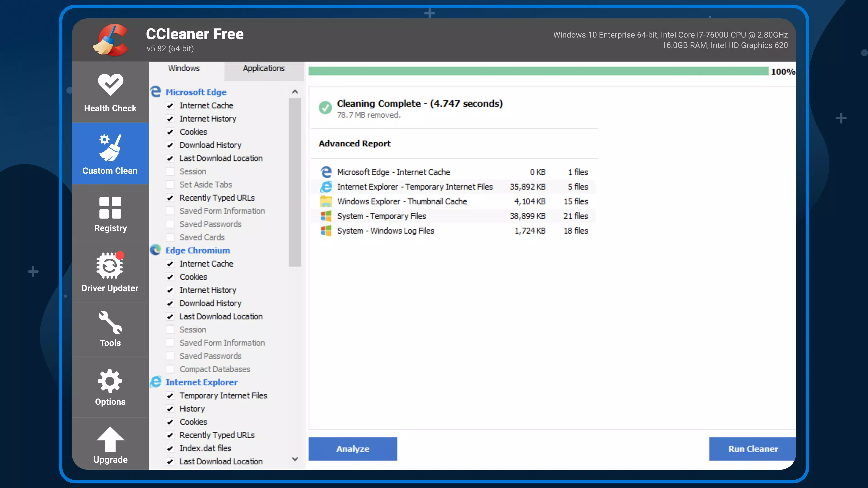Click the Internet Explorer section icon

[155, 382]
